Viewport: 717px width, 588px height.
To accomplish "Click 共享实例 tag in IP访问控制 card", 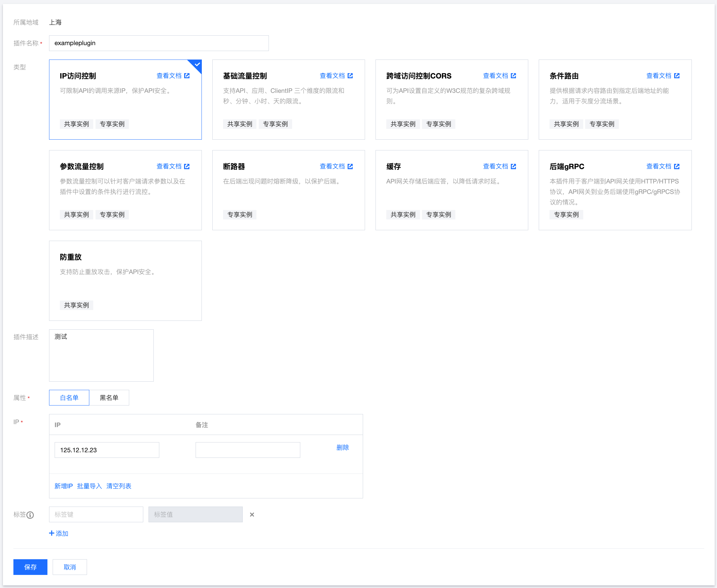I will pyautogui.click(x=77, y=124).
